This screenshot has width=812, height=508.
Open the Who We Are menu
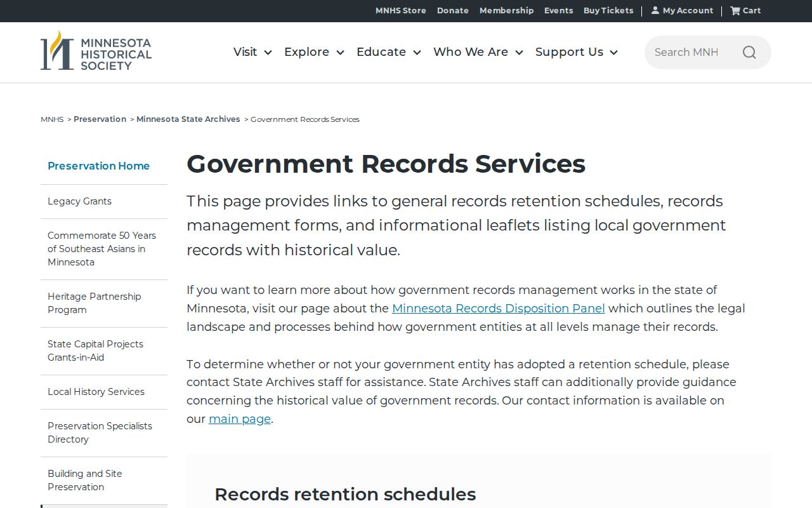point(471,52)
